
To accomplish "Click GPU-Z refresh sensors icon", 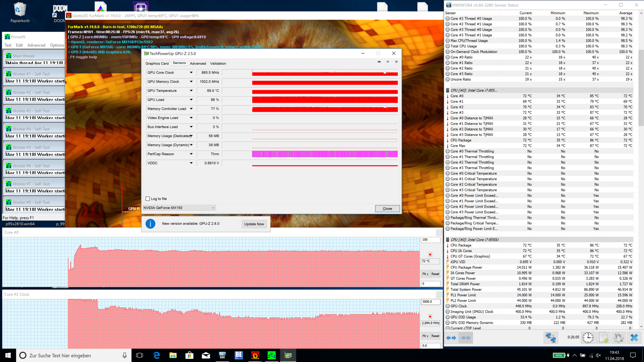I will tap(388, 62).
